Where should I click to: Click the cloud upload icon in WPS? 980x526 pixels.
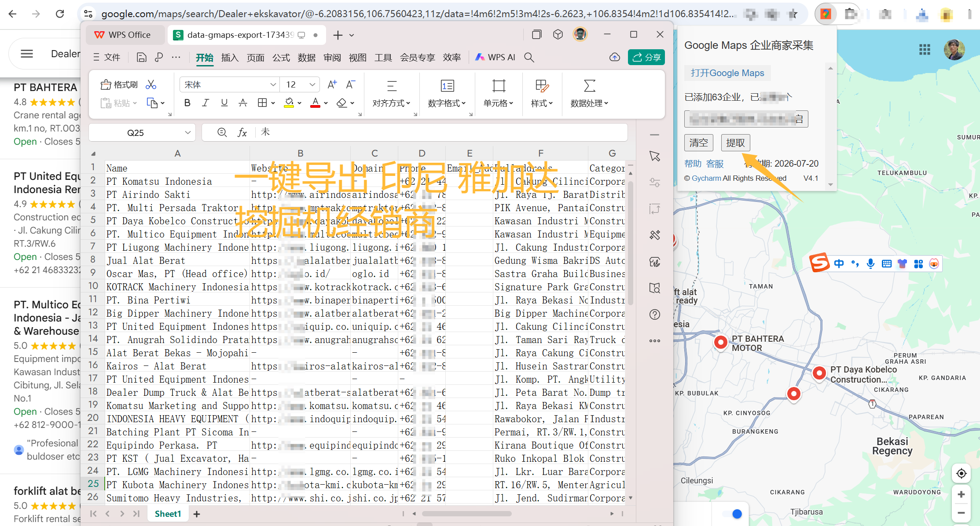(615, 57)
